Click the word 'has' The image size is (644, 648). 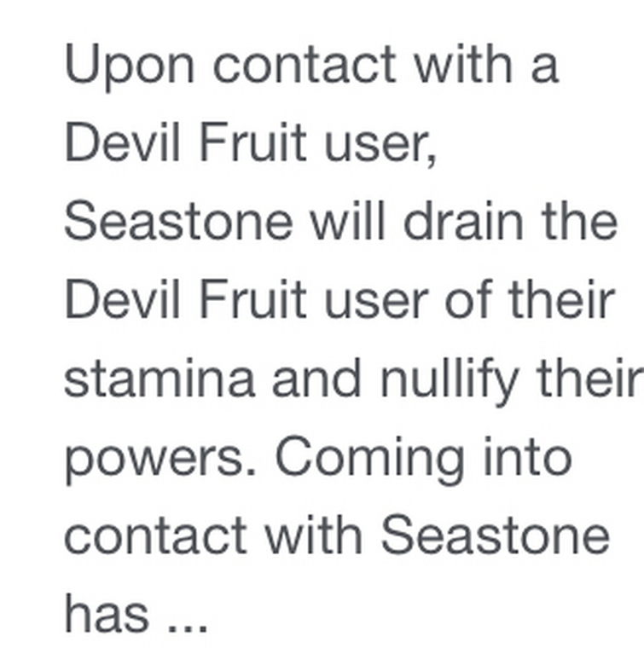tap(107, 613)
